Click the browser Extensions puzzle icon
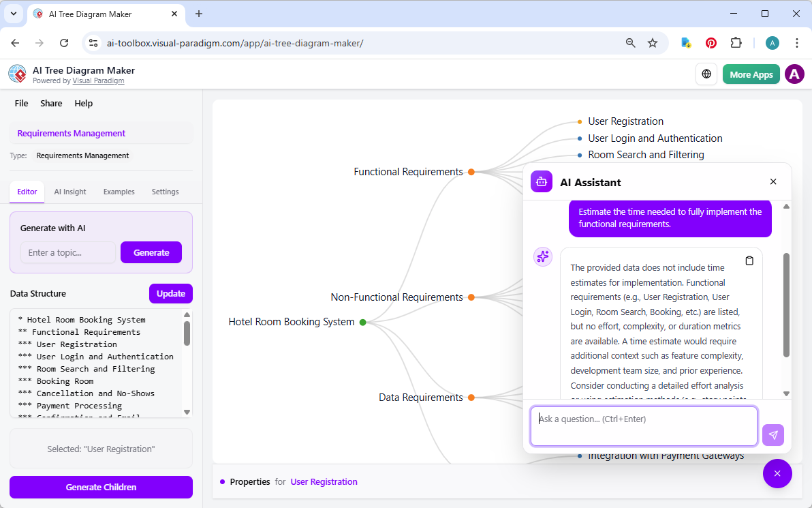Screen dimensions: 812x508 coord(736,42)
